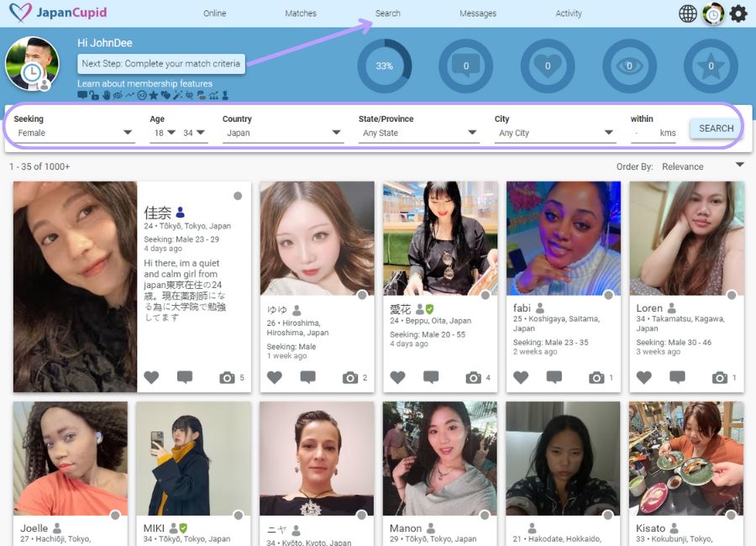Click Learn about membership features link
The image size is (756, 546).
pyautogui.click(x=144, y=84)
